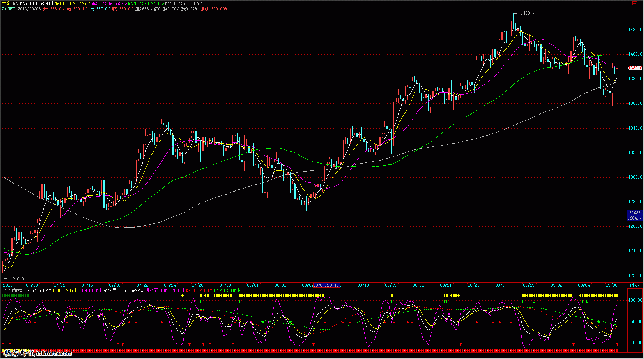Click the JYJY(解盘) indicator name

coord(13,290)
